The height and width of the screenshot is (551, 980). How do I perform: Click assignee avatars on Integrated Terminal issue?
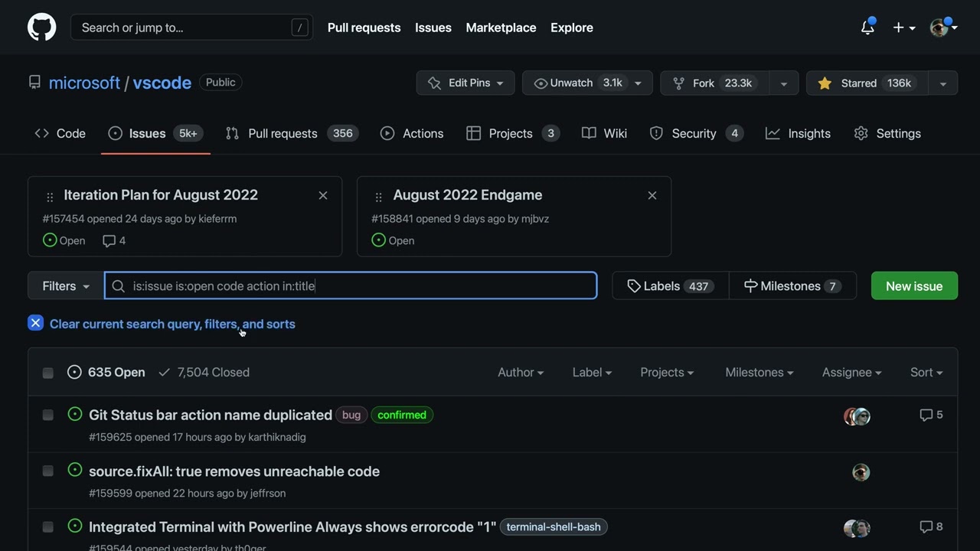pos(857,528)
